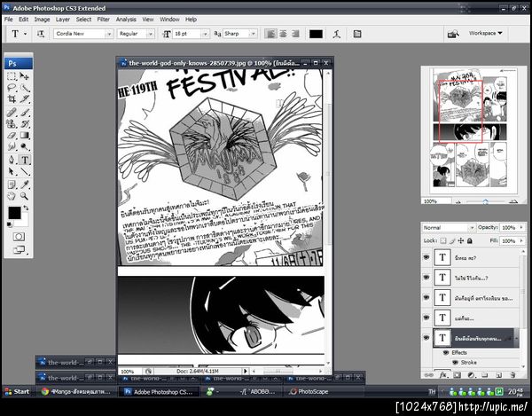
Task: Reset default foreground and background colors
Action: (x=9, y=224)
